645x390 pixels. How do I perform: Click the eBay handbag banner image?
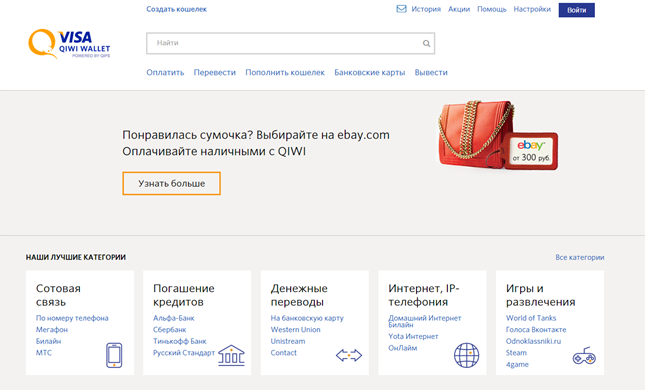pyautogui.click(x=498, y=135)
